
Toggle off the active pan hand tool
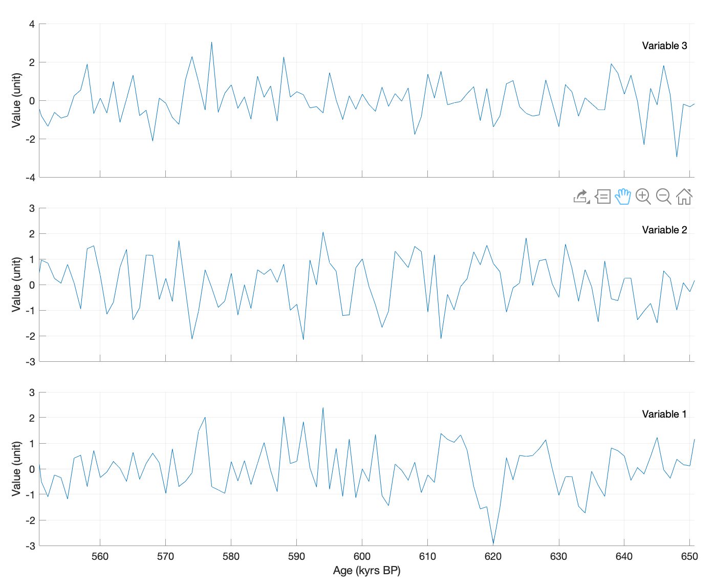coord(623,197)
